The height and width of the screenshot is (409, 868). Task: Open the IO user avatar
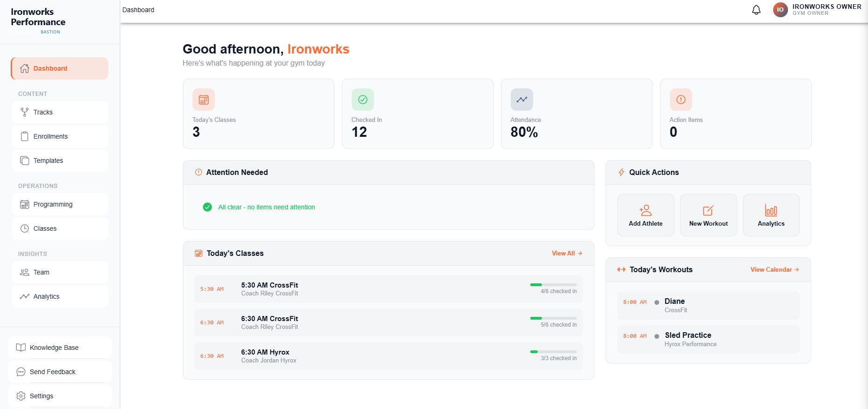pos(781,9)
